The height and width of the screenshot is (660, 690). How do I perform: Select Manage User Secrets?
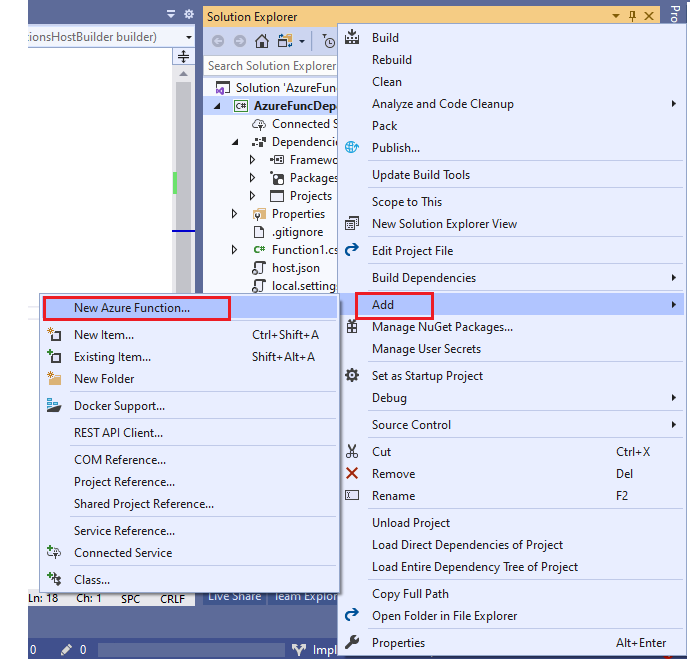pyautogui.click(x=512, y=348)
